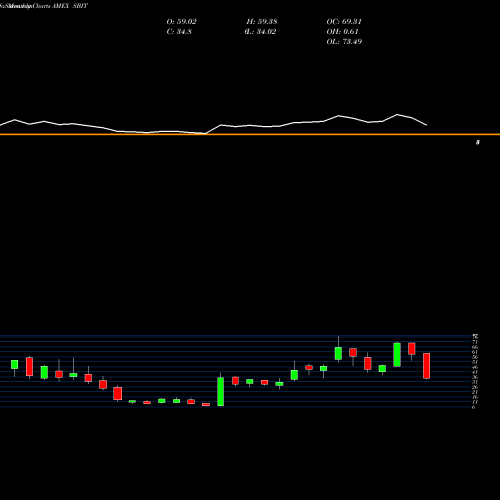The height and width of the screenshot is (500, 500).
Task: Click the OC: 69.31 label
Action: tap(344, 22)
